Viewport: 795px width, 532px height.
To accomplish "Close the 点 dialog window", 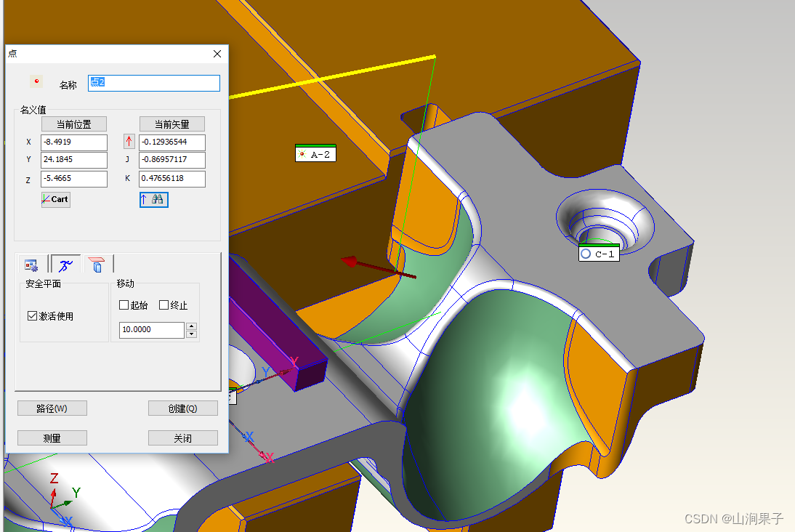I will click(x=217, y=54).
